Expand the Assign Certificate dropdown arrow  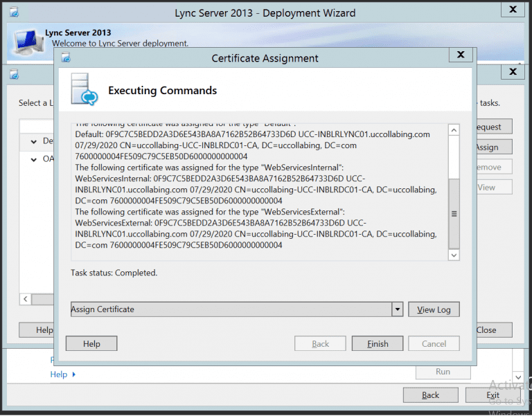coord(397,309)
